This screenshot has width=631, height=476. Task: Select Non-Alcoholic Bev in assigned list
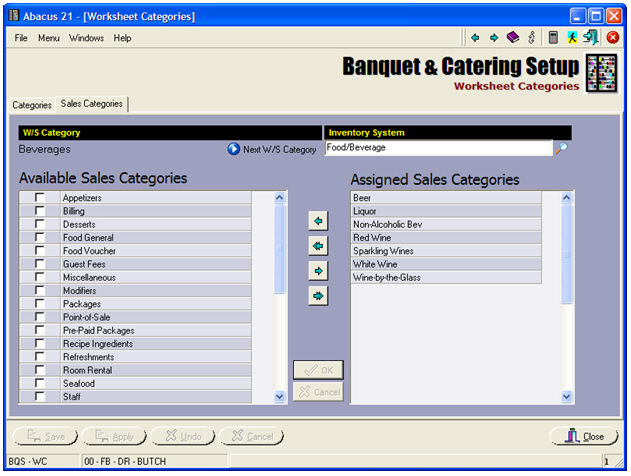click(446, 224)
